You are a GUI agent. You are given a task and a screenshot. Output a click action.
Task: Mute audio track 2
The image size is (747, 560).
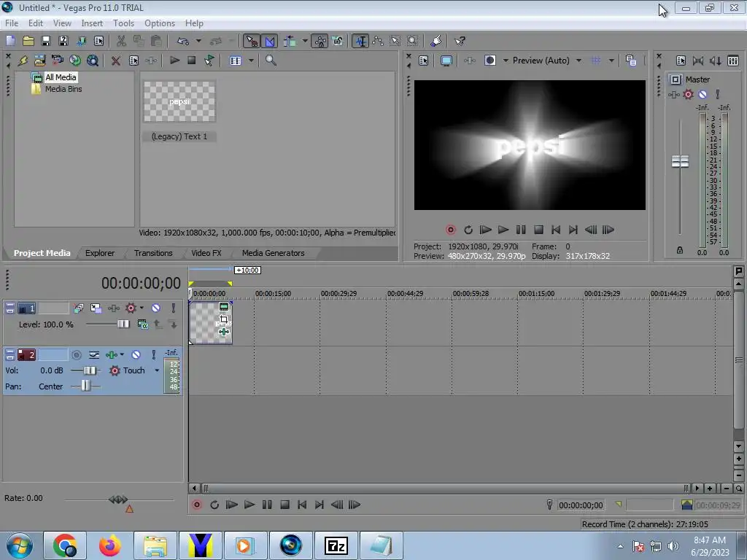(x=136, y=355)
